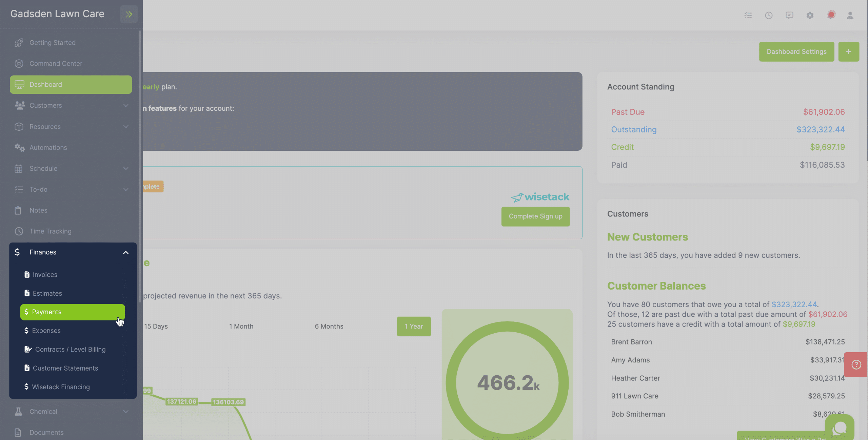The width and height of the screenshot is (868, 440).
Task: Collapse the Finances menu chevron
Action: [126, 252]
